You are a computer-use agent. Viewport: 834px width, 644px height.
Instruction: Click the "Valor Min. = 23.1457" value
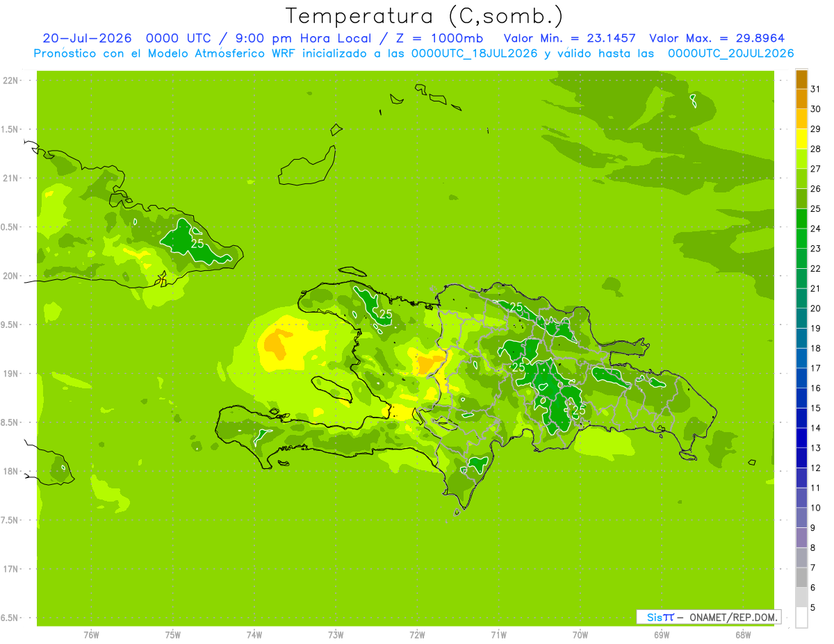coord(569,38)
